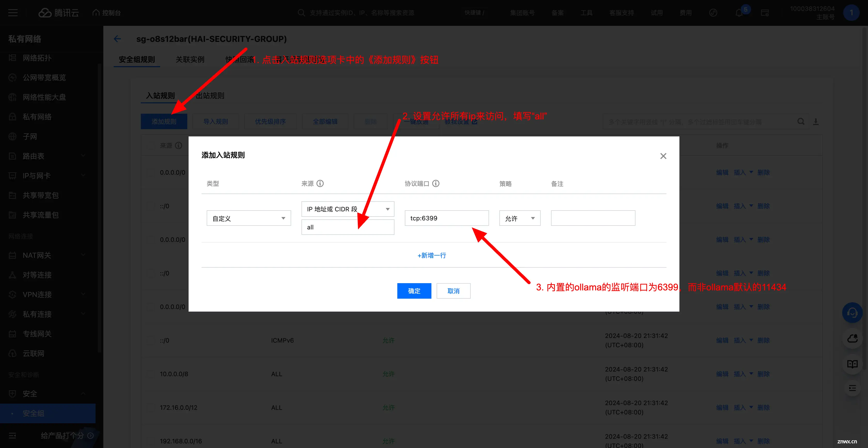Switch to security group rules tab
868x448 pixels.
coord(137,60)
